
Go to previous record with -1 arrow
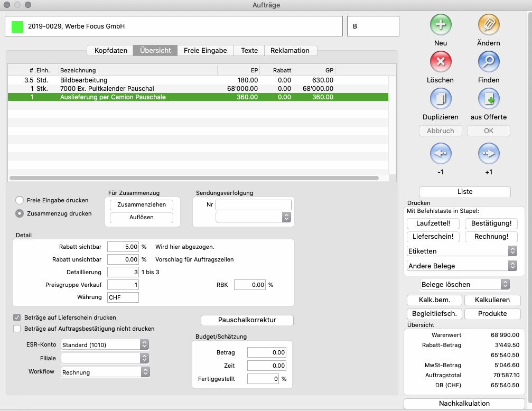pyautogui.click(x=441, y=153)
